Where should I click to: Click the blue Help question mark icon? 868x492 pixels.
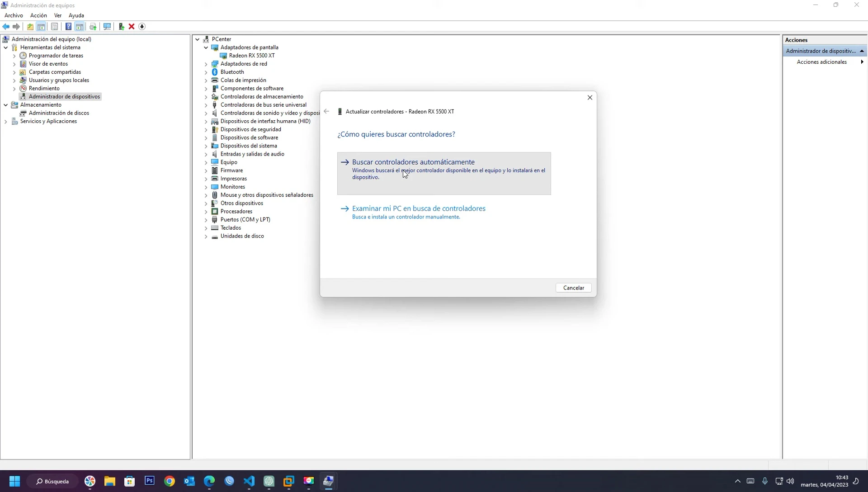tap(68, 27)
